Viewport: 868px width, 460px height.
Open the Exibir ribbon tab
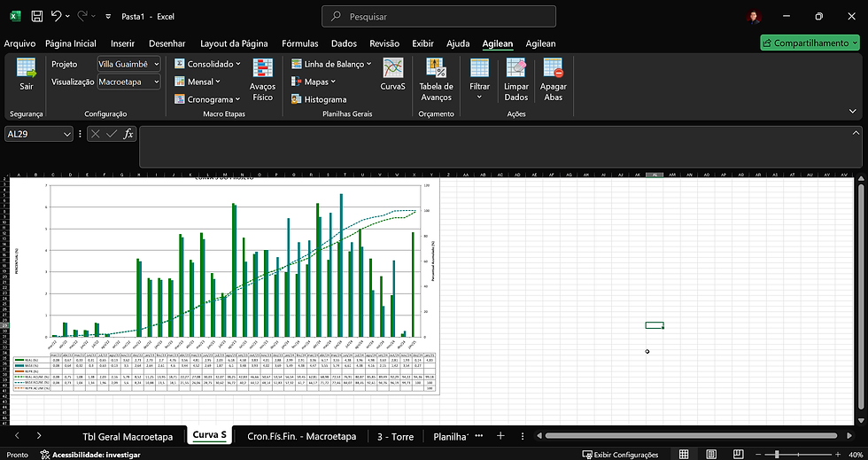click(x=422, y=43)
